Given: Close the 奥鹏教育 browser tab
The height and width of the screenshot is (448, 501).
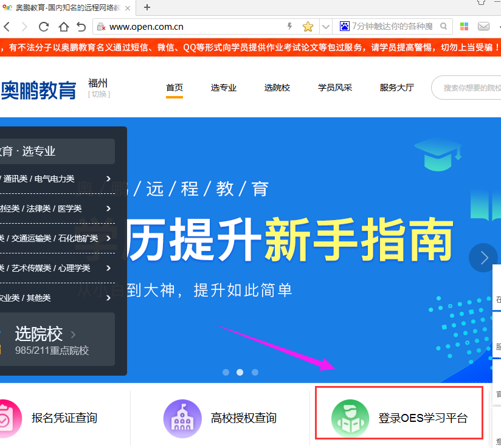Looking at the screenshot, I should [x=127, y=7].
